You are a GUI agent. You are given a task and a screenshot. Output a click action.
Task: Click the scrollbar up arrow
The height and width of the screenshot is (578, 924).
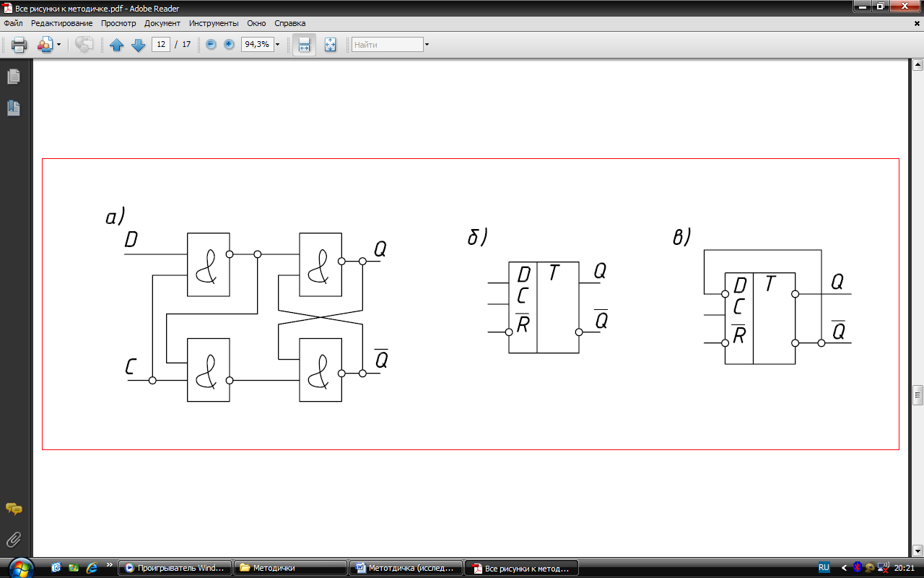pyautogui.click(x=918, y=65)
